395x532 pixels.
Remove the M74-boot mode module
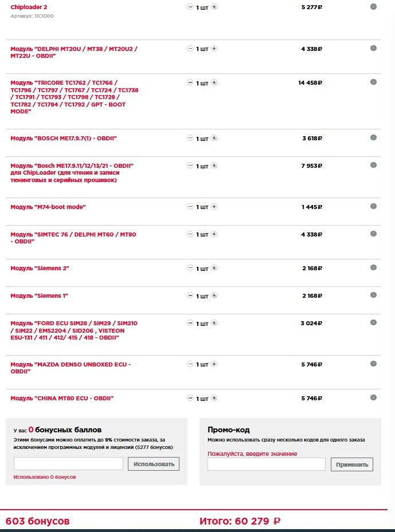click(x=373, y=206)
